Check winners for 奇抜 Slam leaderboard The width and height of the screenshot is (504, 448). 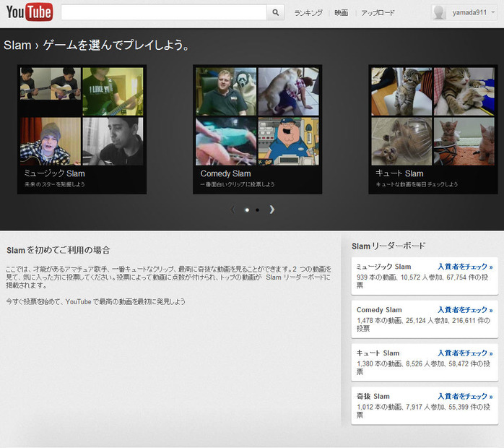(x=465, y=396)
